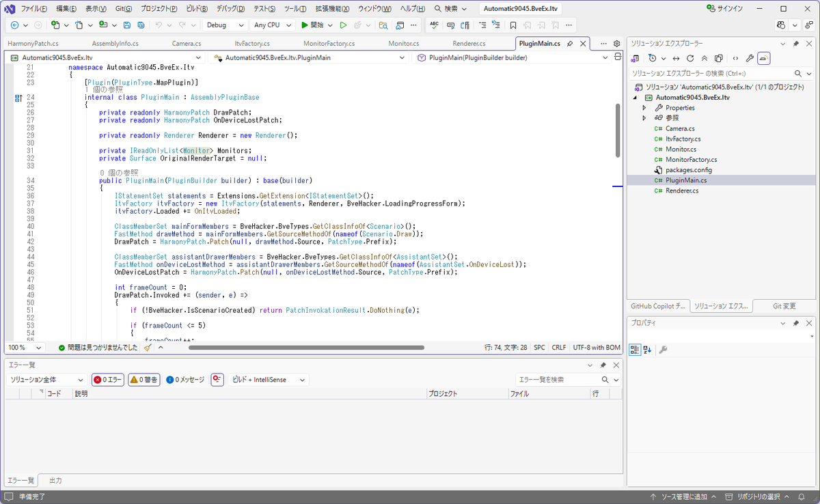Viewport: 820px width, 504px height.
Task: Toggle the 0 エラー errors filter
Action: point(108,380)
